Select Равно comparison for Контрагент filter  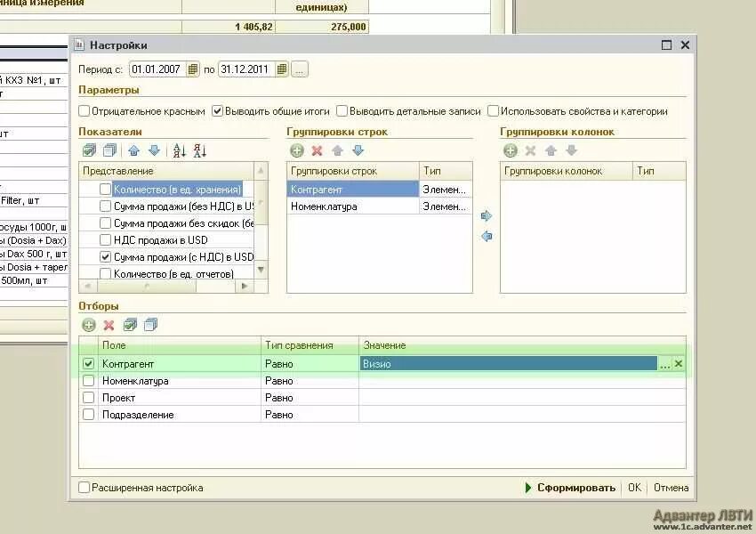310,364
